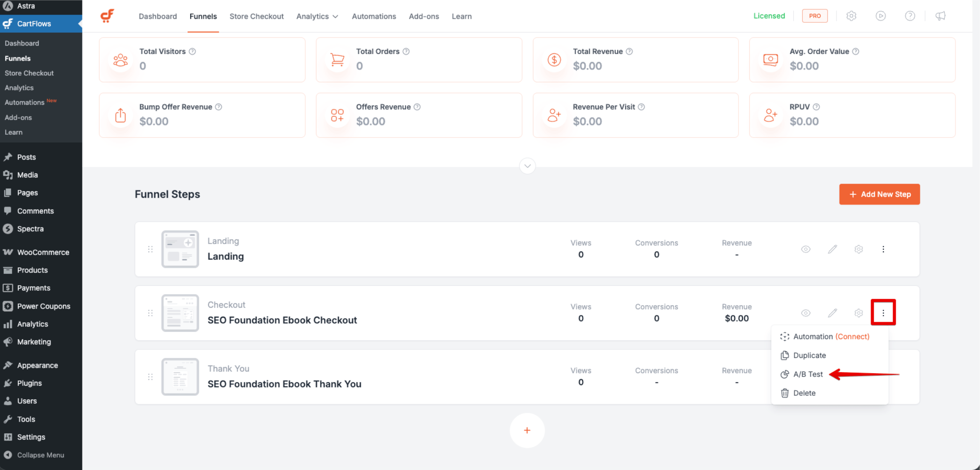The height and width of the screenshot is (470, 980).
Task: Open settings gear on Thank You step
Action: coord(859,377)
